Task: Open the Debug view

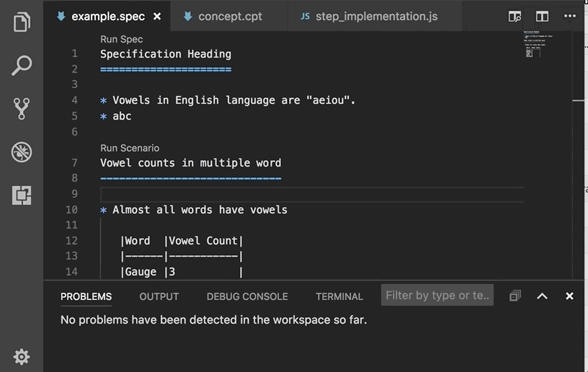Action: click(x=22, y=152)
